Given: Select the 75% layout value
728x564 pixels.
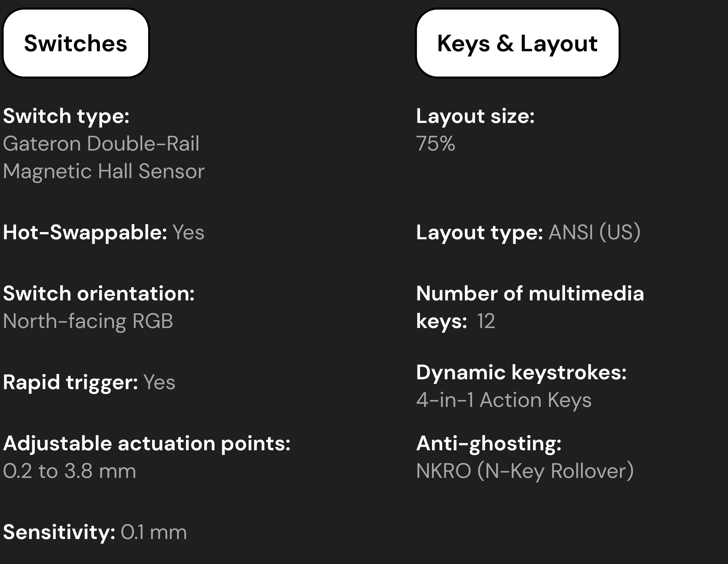Looking at the screenshot, I should pos(435,144).
